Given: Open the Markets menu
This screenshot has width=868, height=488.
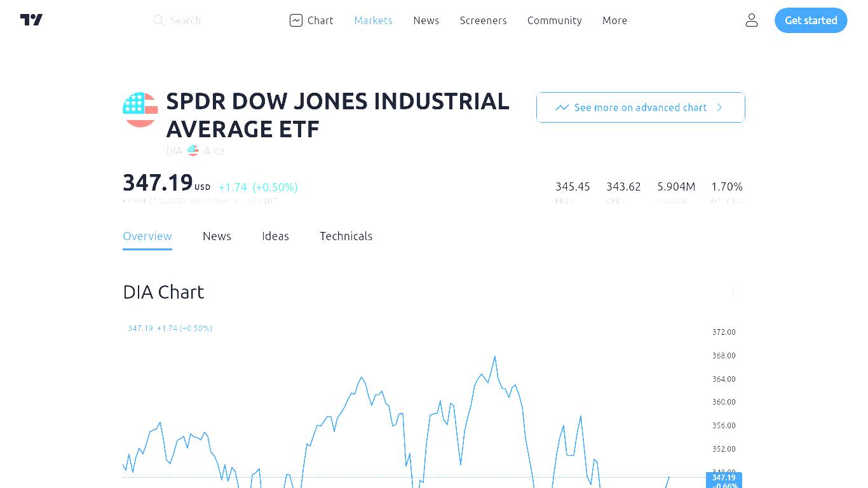Looking at the screenshot, I should [374, 20].
